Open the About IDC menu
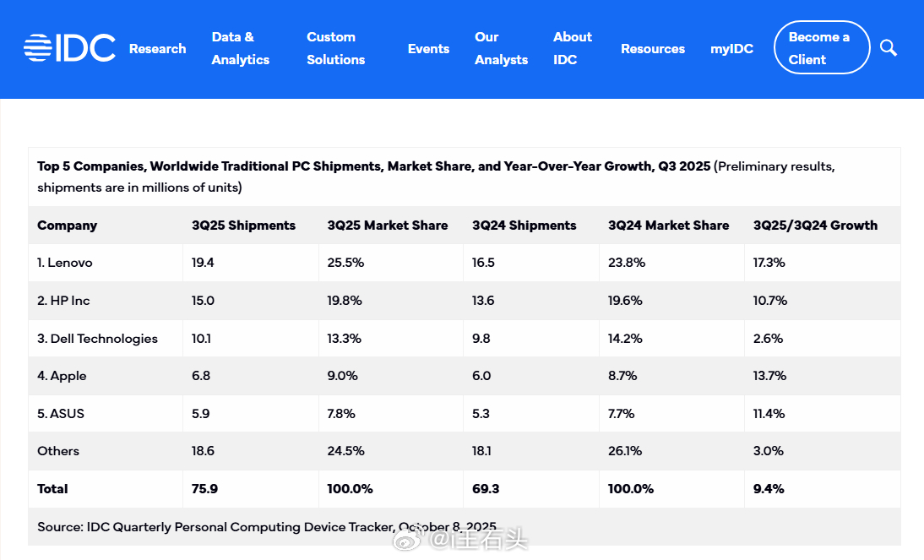The width and height of the screenshot is (924, 560). 572,48
